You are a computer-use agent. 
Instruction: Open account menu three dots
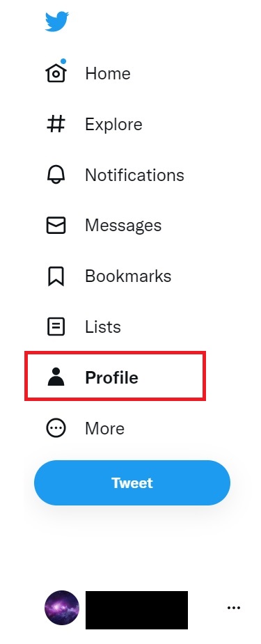click(x=234, y=608)
